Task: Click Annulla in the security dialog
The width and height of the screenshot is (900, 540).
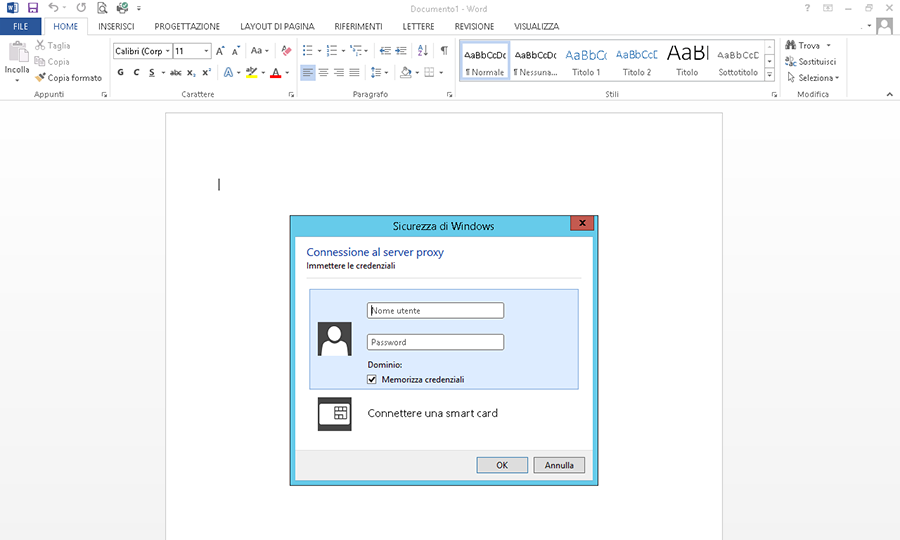Action: [559, 465]
